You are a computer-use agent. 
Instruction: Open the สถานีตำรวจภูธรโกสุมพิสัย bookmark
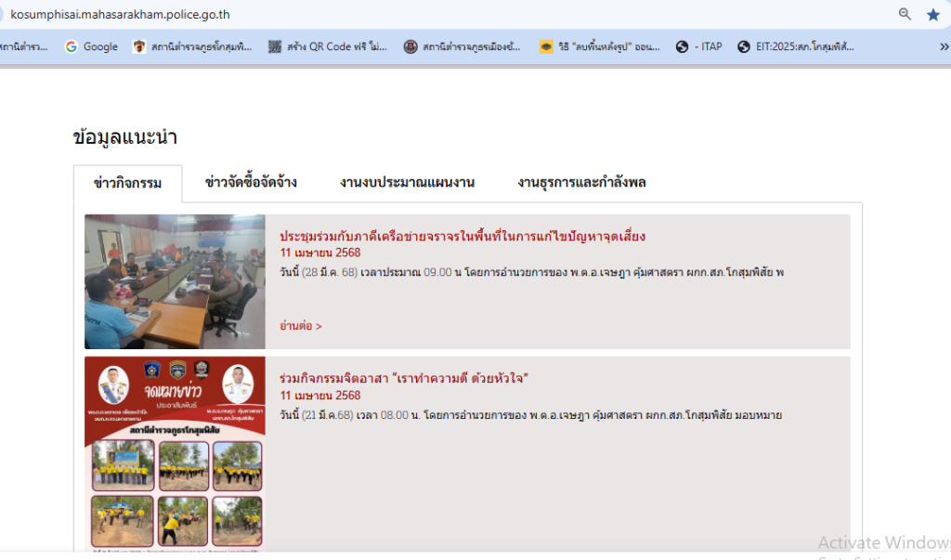pos(192,46)
